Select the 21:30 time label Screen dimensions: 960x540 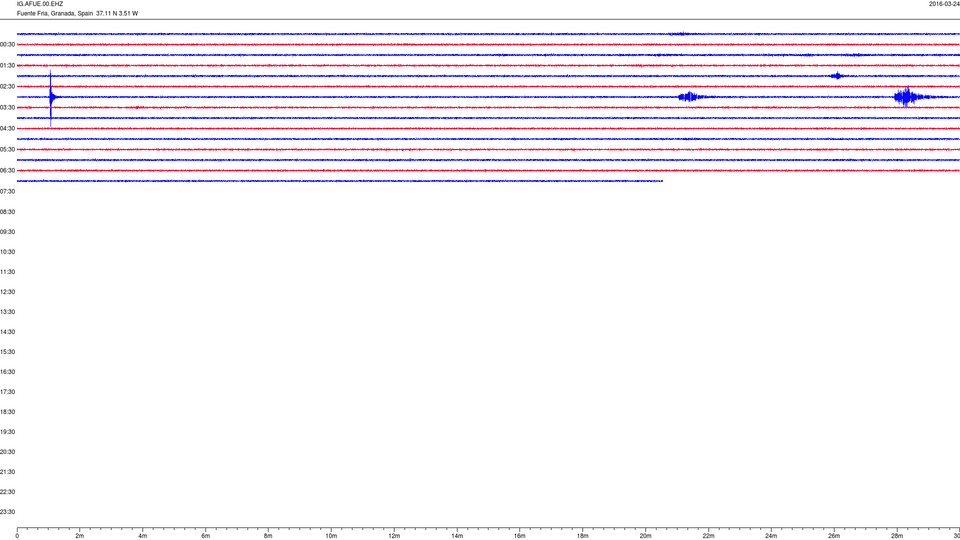click(x=7, y=472)
